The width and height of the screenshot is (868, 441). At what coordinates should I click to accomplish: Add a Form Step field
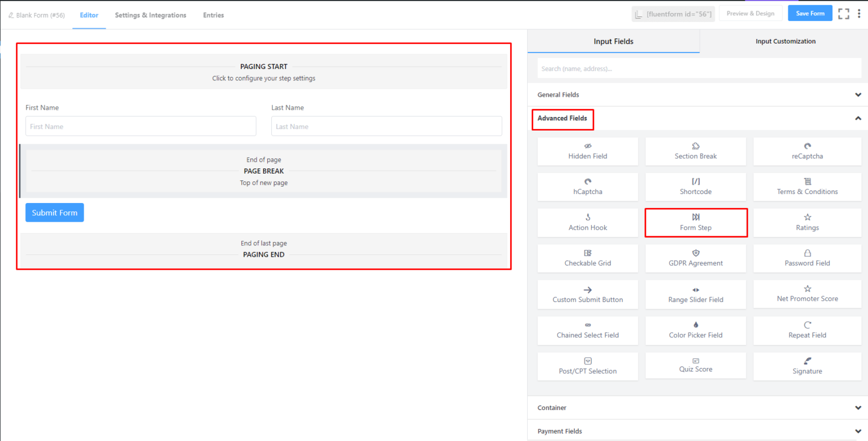(x=696, y=222)
